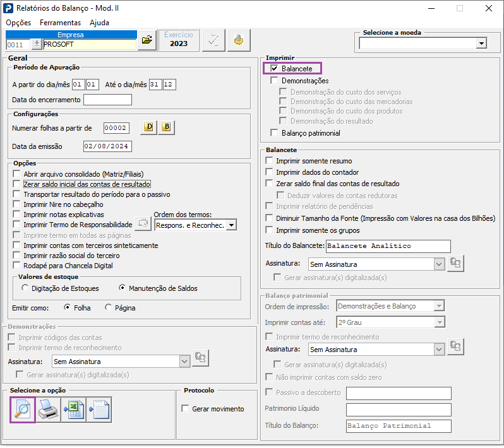Click the end day field 31
504x448 pixels.
(x=155, y=85)
